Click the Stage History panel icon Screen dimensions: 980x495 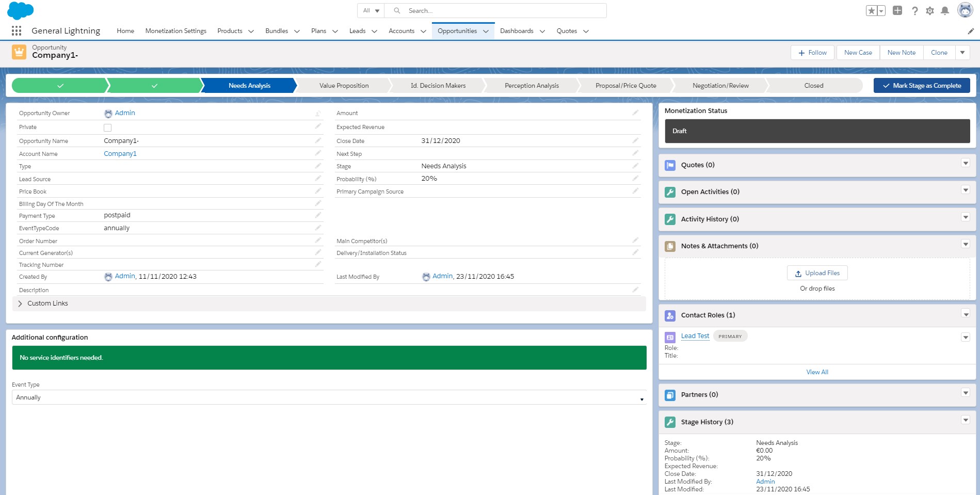(x=670, y=422)
